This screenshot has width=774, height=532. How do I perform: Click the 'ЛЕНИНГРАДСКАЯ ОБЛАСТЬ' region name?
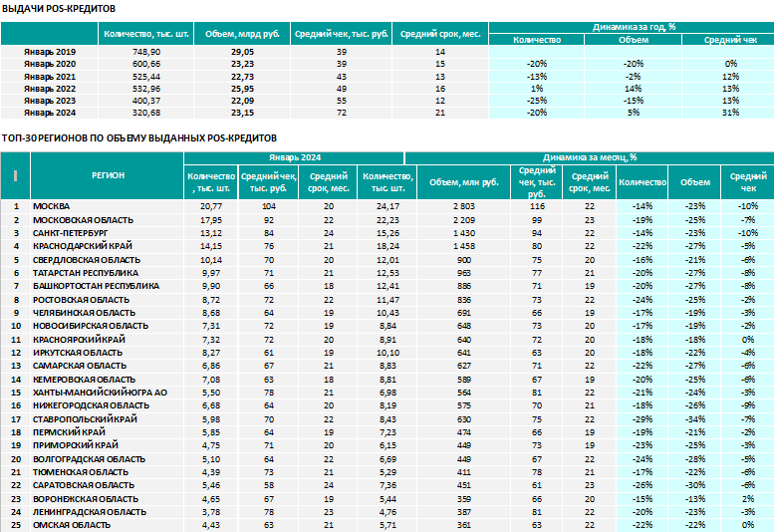(90, 512)
